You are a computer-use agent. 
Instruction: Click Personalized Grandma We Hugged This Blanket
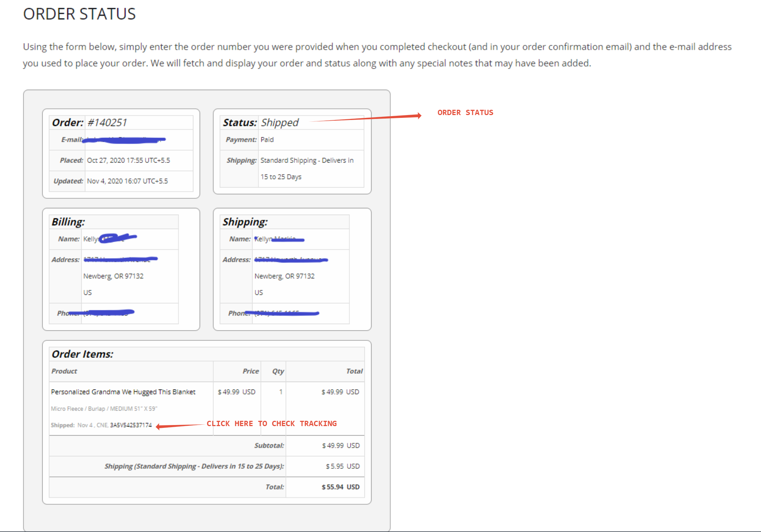tap(123, 392)
